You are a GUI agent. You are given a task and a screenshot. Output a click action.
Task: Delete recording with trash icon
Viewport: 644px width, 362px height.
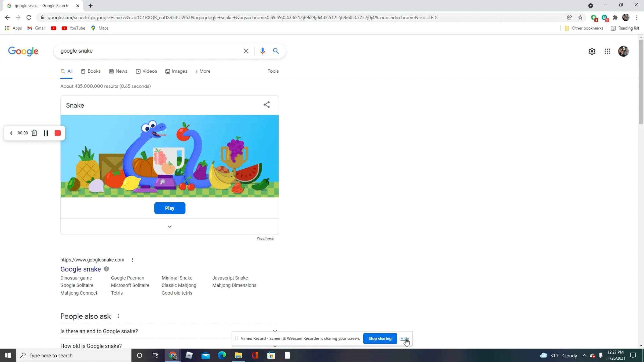(34, 133)
